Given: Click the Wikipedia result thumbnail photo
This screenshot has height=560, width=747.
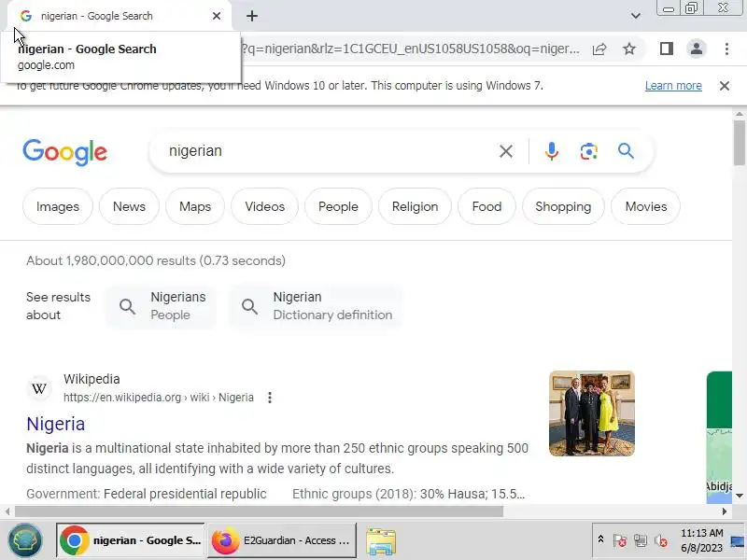Looking at the screenshot, I should tap(592, 413).
